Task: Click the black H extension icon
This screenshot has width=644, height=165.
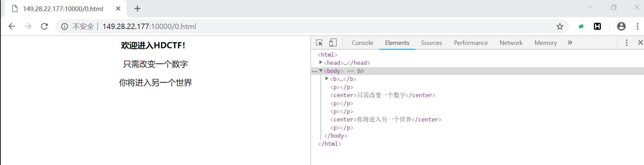Action: click(x=597, y=26)
